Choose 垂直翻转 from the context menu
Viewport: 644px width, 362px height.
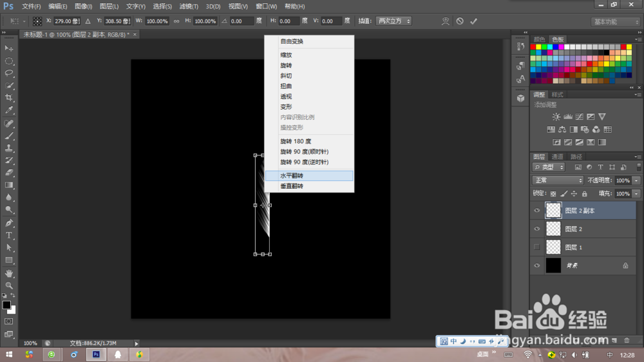tap(309, 186)
